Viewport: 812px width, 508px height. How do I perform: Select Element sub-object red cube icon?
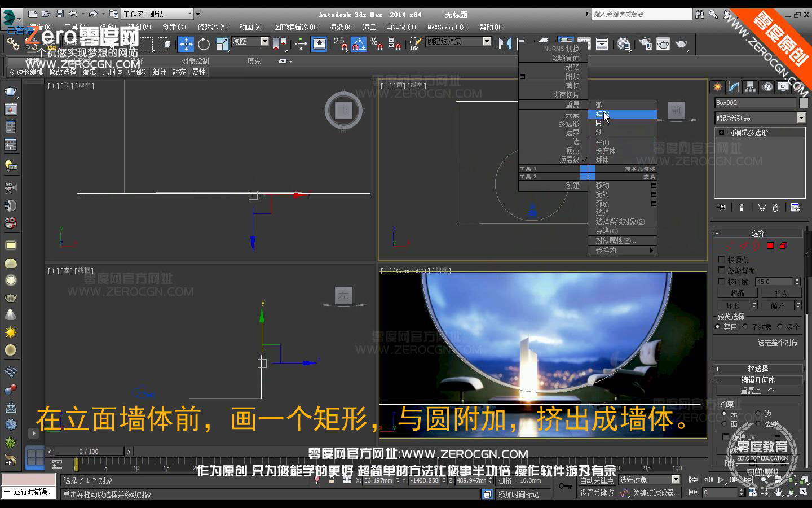[783, 246]
